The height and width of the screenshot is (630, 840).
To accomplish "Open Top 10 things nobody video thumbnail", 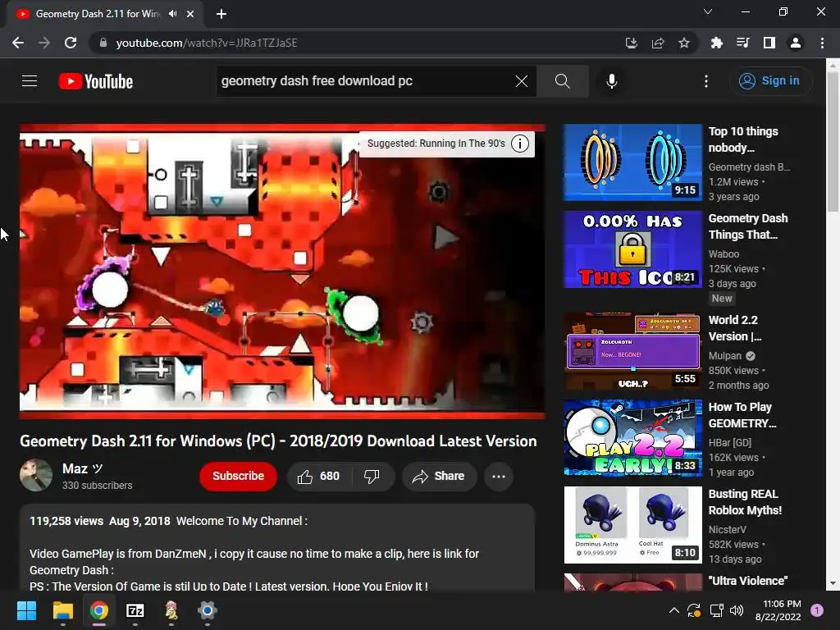I will click(632, 162).
